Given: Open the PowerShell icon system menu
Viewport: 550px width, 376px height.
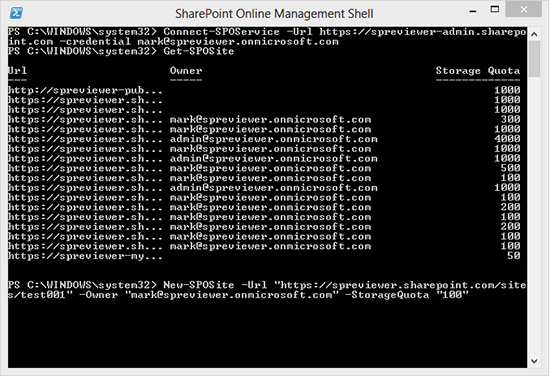Looking at the screenshot, I should pos(16,13).
